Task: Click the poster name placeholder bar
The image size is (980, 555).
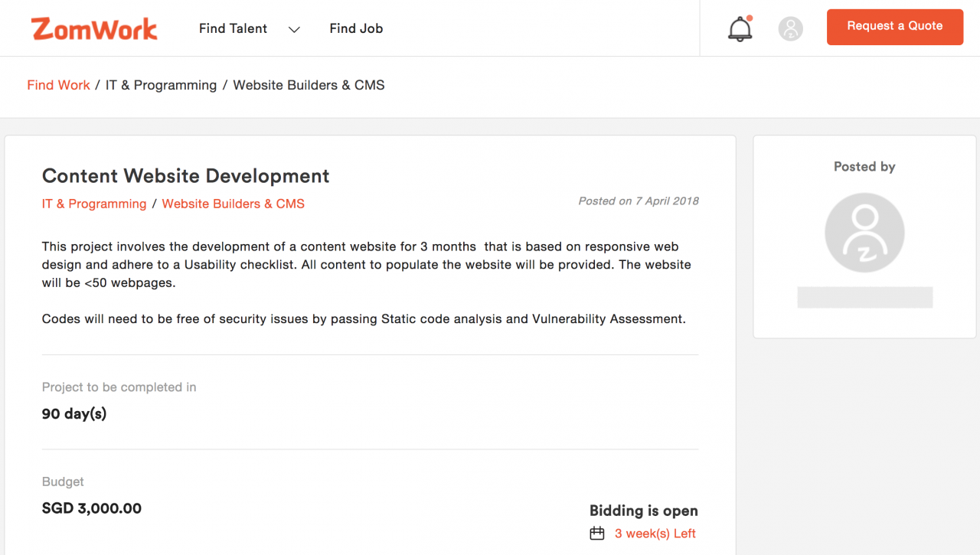Action: pyautogui.click(x=864, y=297)
